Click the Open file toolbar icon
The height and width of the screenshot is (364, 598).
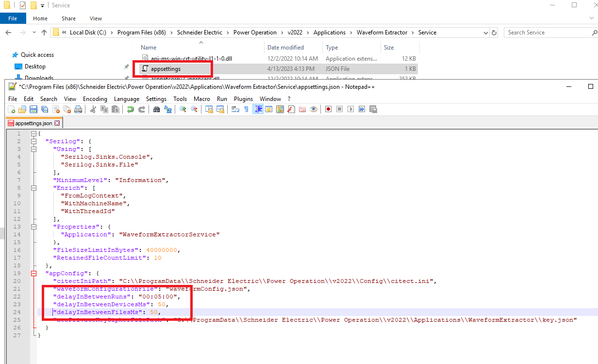[x=22, y=109]
